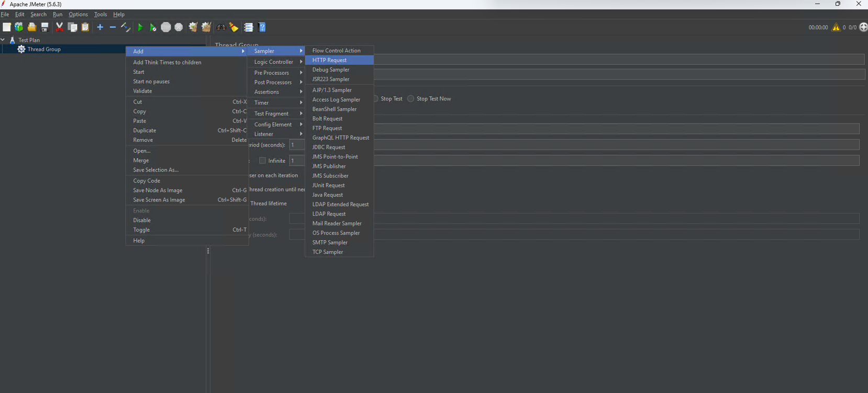Expand the Logic Controller submenu
The width and height of the screenshot is (868, 393).
point(276,62)
